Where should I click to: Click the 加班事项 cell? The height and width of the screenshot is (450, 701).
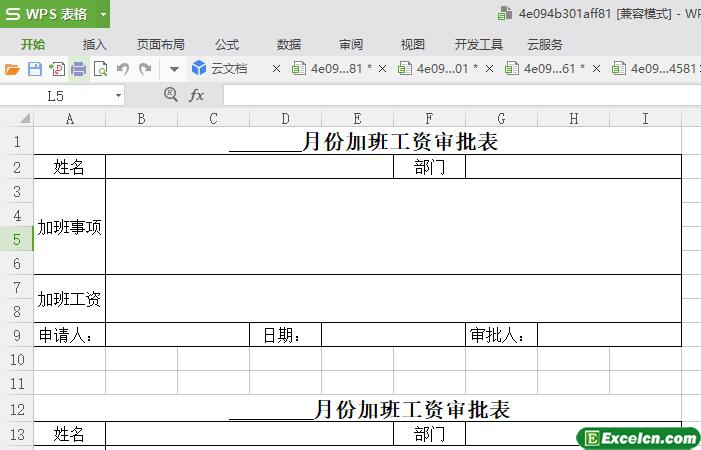pos(69,227)
